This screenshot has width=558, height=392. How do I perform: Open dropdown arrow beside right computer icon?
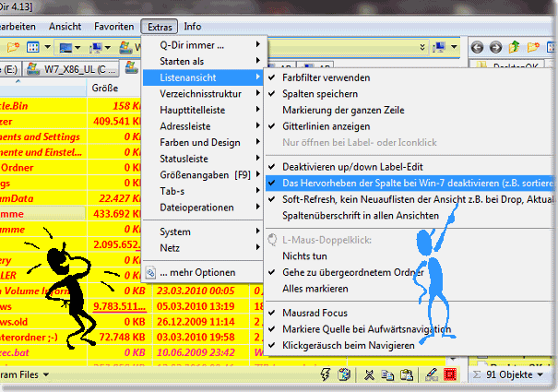pos(454,47)
